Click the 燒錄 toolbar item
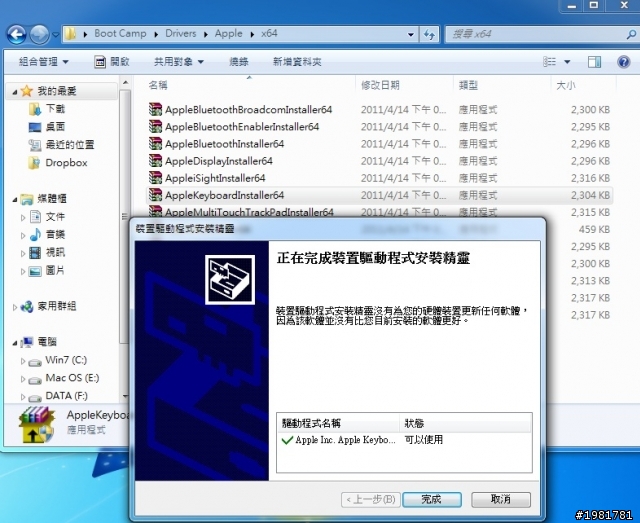Screen dimensions: 640x523 click(x=239, y=62)
